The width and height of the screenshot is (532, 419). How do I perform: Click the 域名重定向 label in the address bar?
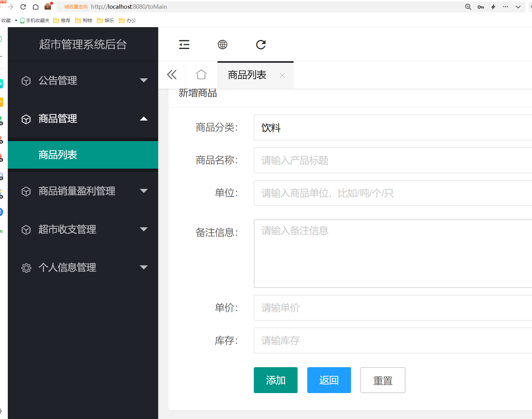pos(76,7)
